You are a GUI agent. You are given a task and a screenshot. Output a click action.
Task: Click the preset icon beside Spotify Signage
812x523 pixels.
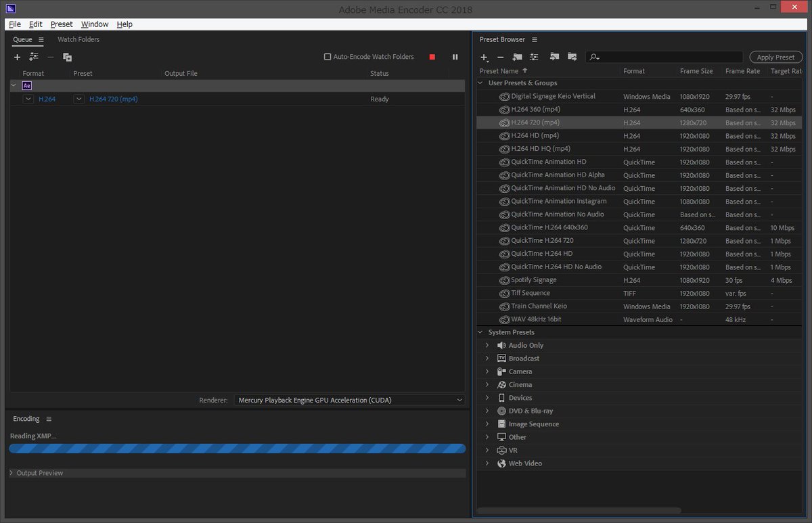point(504,280)
